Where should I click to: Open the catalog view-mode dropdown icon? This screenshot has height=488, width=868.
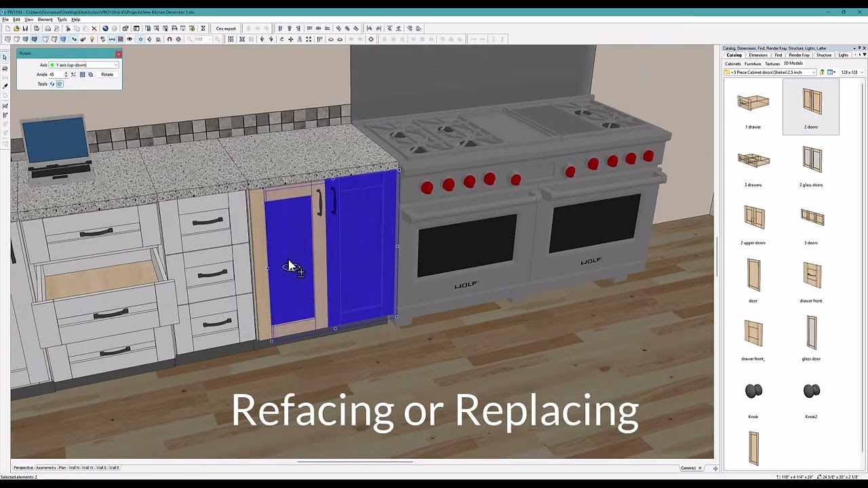pos(831,72)
